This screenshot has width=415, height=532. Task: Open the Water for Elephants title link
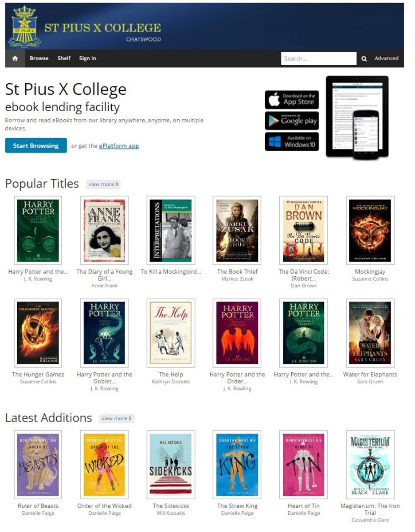[370, 375]
